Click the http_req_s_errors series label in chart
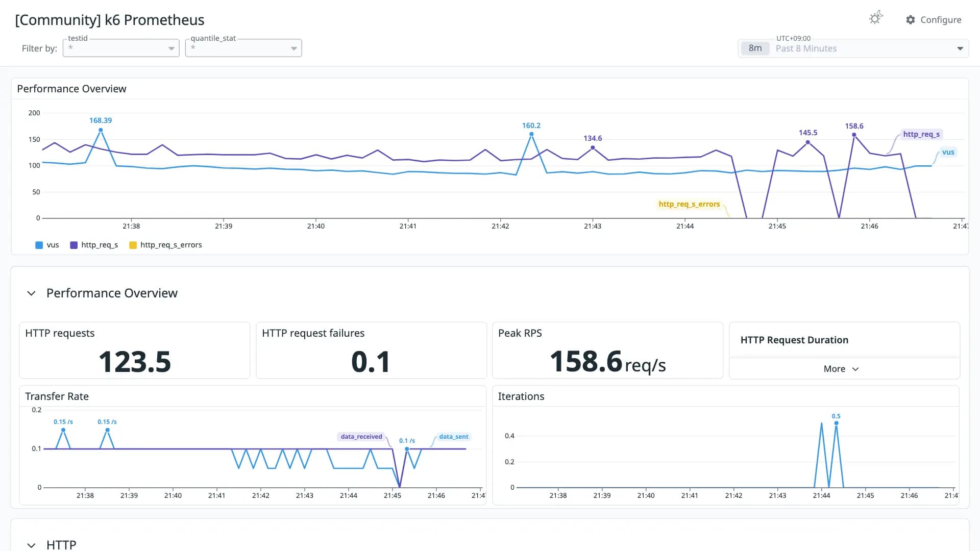This screenshot has width=980, height=551. (689, 204)
